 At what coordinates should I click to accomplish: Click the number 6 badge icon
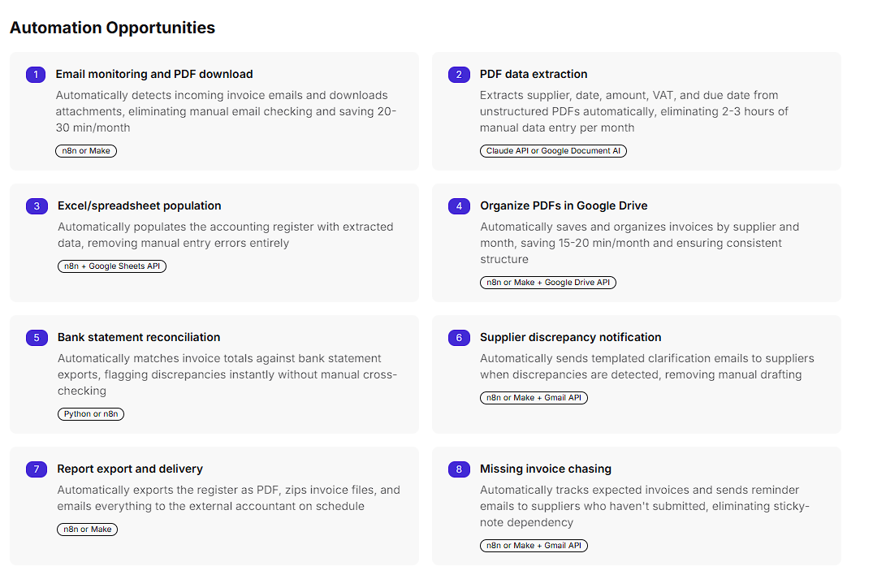[x=459, y=338]
